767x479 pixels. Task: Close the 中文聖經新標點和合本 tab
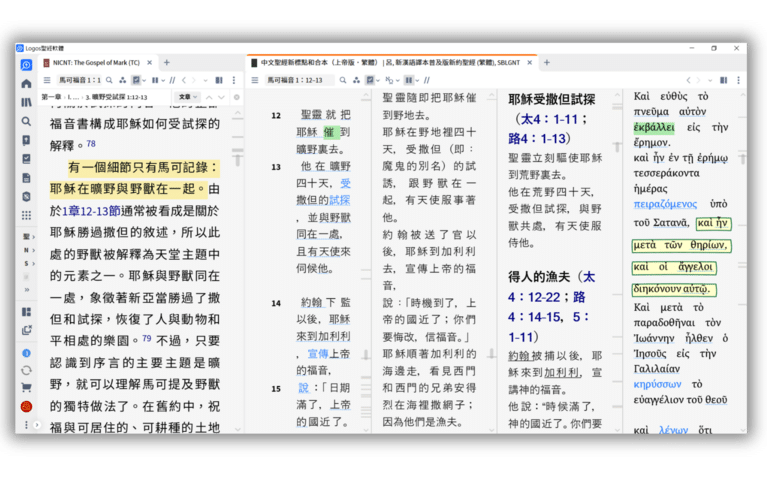(529, 63)
